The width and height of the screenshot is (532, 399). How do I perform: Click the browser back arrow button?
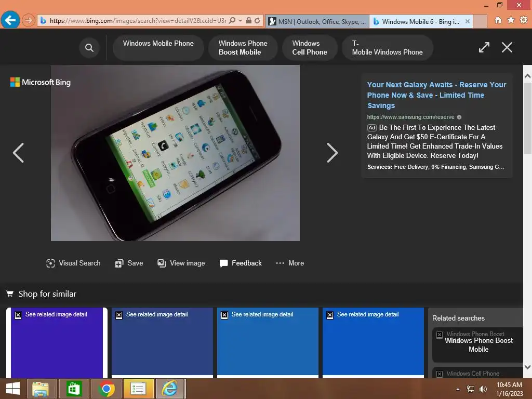10,20
